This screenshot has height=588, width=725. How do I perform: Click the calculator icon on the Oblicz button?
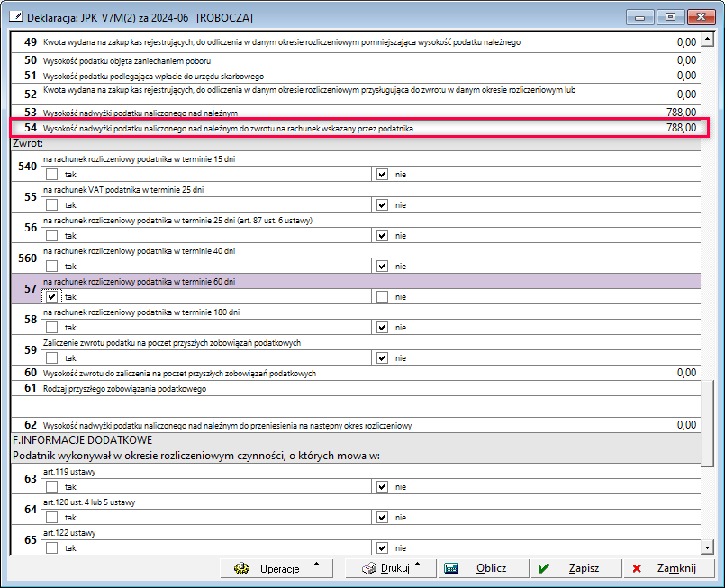tap(451, 568)
